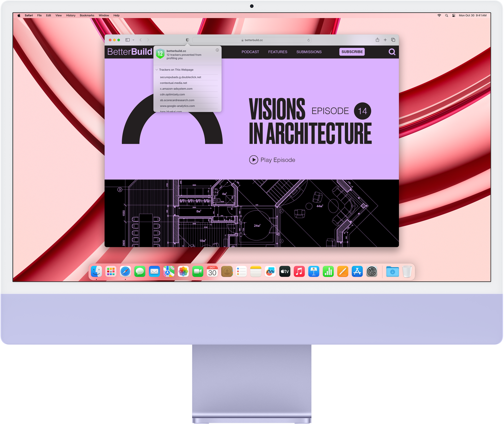
Task: Open Mail from the Dock
Action: tap(154, 272)
